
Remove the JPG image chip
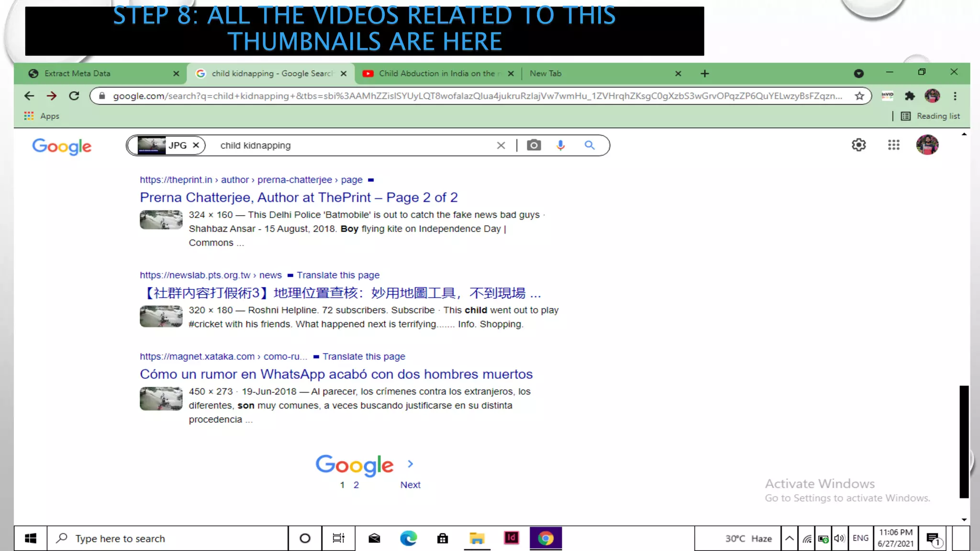pos(196,145)
